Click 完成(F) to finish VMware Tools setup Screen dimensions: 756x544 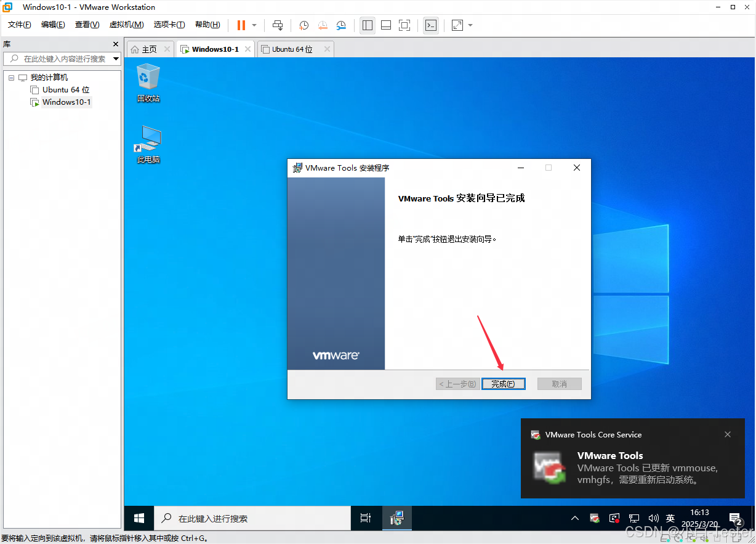(x=503, y=384)
